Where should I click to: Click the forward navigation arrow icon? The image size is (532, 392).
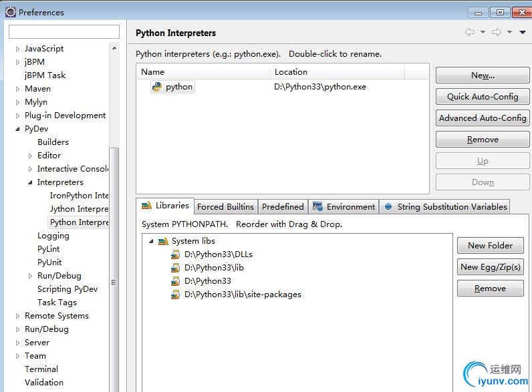[x=496, y=32]
